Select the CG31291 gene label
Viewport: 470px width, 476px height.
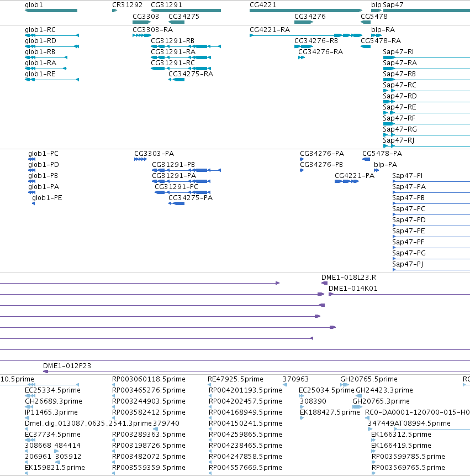click(x=166, y=5)
